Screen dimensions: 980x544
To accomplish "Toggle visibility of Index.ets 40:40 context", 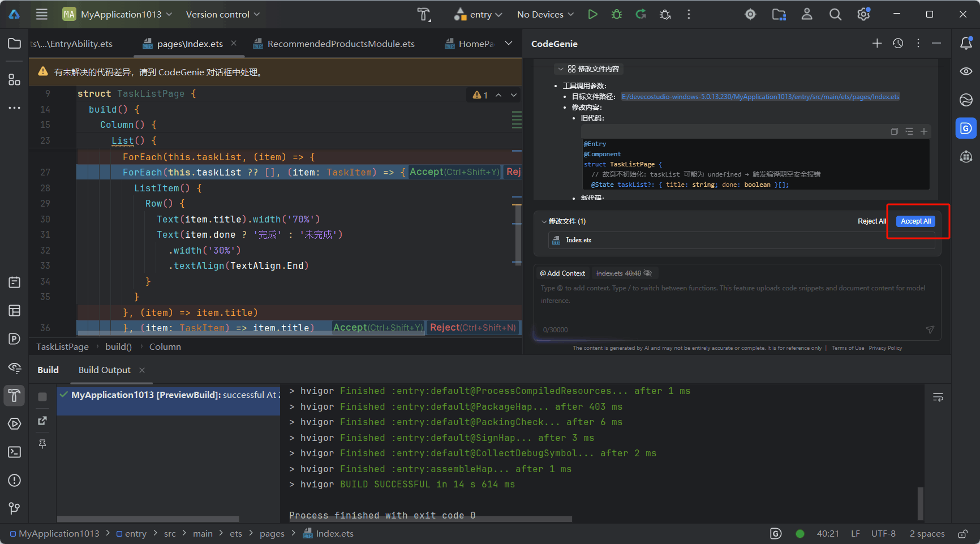I will point(648,273).
